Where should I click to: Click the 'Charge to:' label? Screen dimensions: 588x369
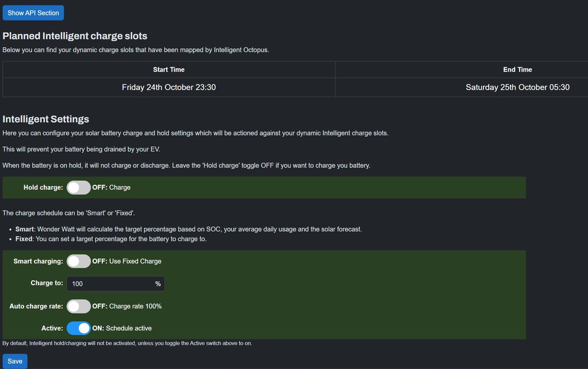[47, 283]
